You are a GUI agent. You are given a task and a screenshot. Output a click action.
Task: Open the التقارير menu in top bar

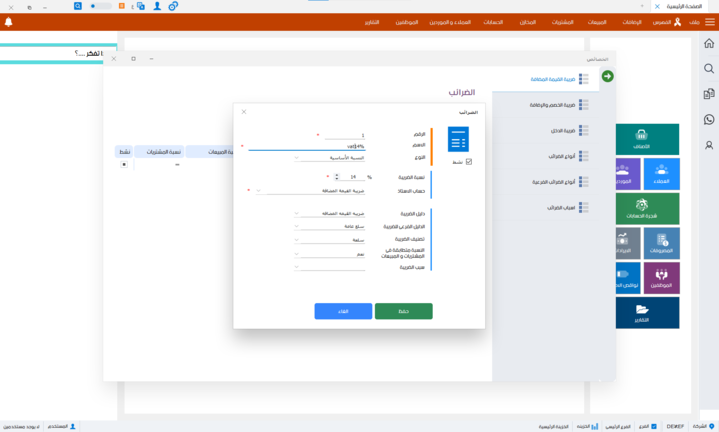(x=364, y=22)
